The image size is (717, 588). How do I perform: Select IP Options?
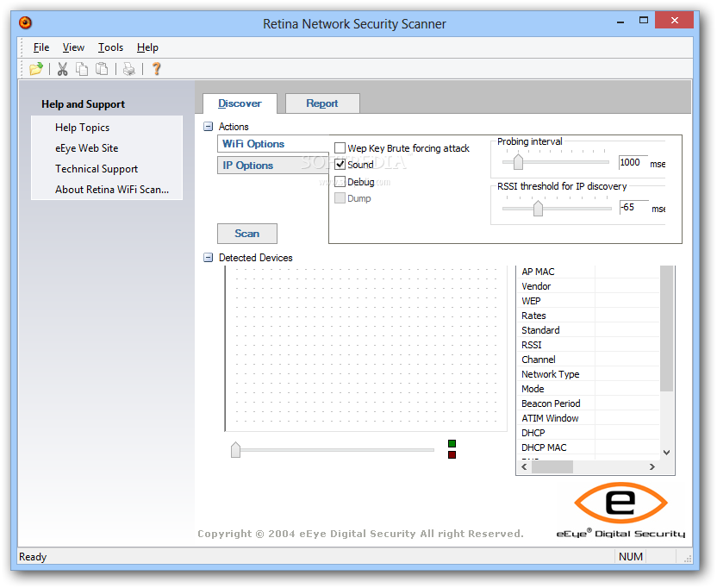273,166
